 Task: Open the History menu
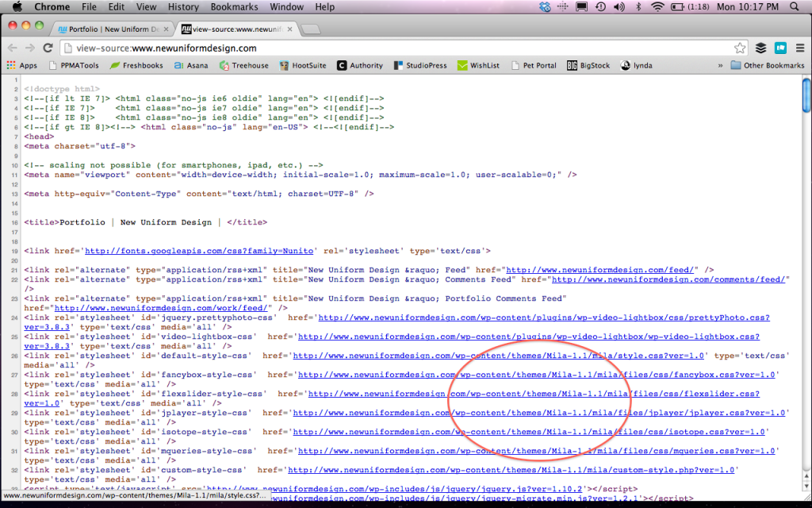[183, 6]
